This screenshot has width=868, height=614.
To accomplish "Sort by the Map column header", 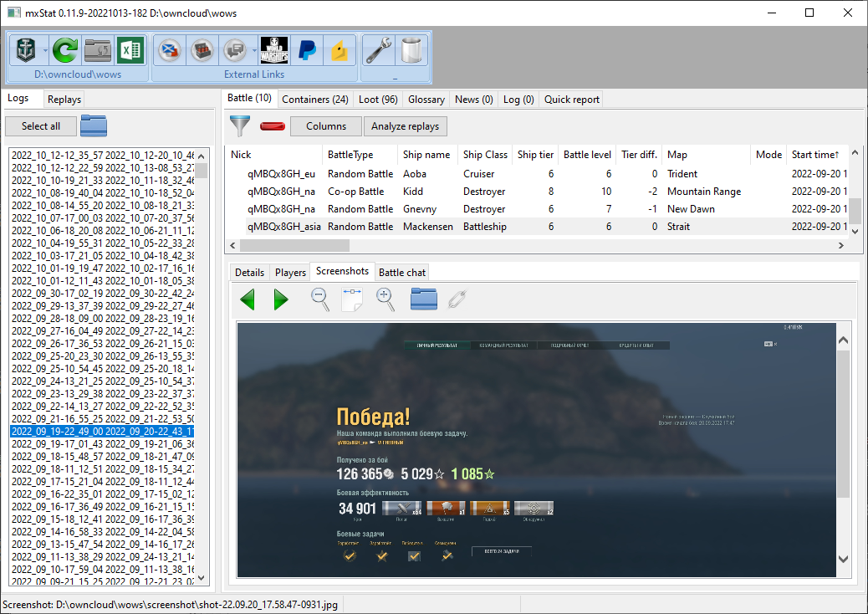I will [x=706, y=155].
